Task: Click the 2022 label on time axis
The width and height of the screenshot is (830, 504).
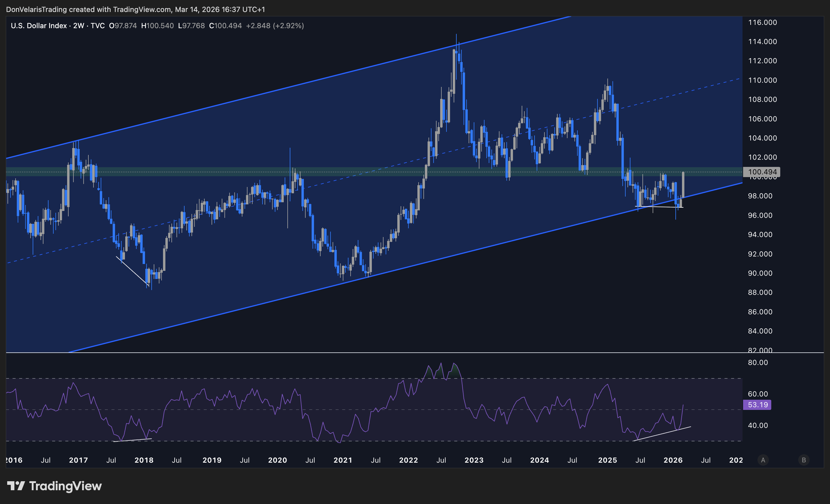Action: point(408,460)
